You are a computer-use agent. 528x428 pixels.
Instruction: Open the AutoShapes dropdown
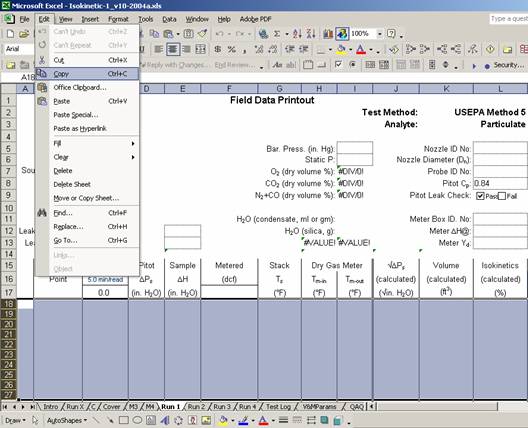[67, 420]
